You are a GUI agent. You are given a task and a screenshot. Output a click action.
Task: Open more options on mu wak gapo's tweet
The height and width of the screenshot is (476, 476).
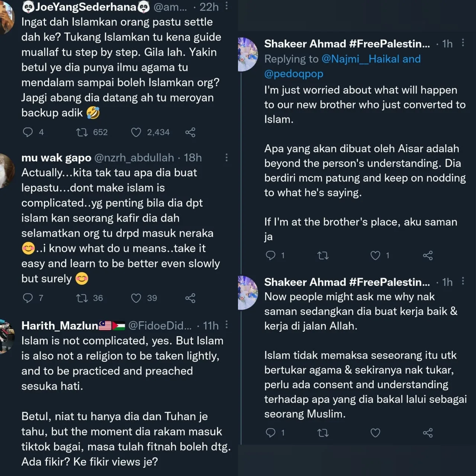click(226, 157)
